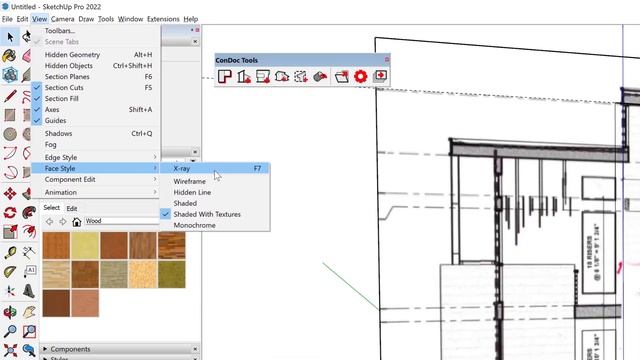Click materials forward arrow
Screen dimensions: 640x360
tap(63, 222)
